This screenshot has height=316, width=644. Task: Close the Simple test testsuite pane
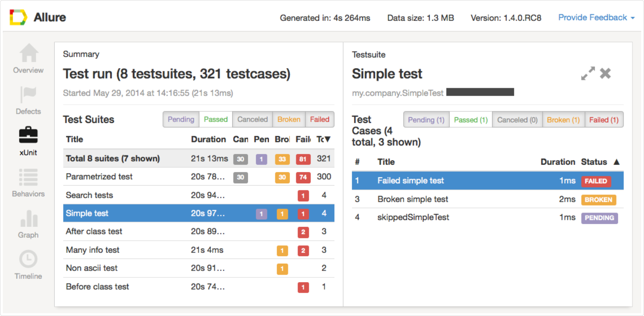coord(605,73)
